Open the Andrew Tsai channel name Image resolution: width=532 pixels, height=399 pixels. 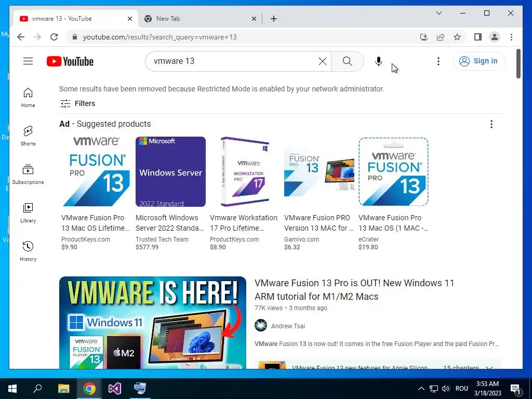coord(288,326)
